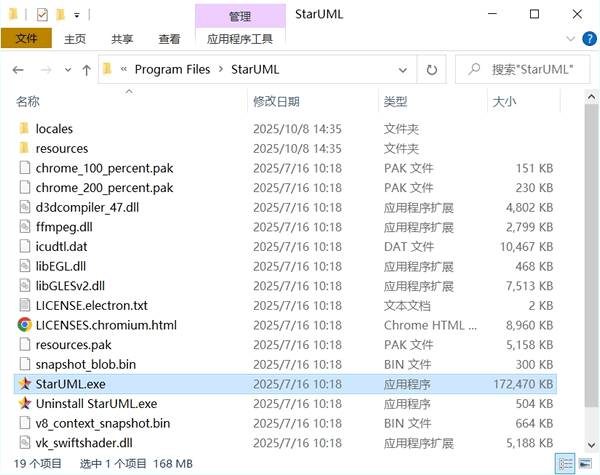The height and width of the screenshot is (475, 600).
Task: Open the 文件 menu tab
Action: point(26,39)
